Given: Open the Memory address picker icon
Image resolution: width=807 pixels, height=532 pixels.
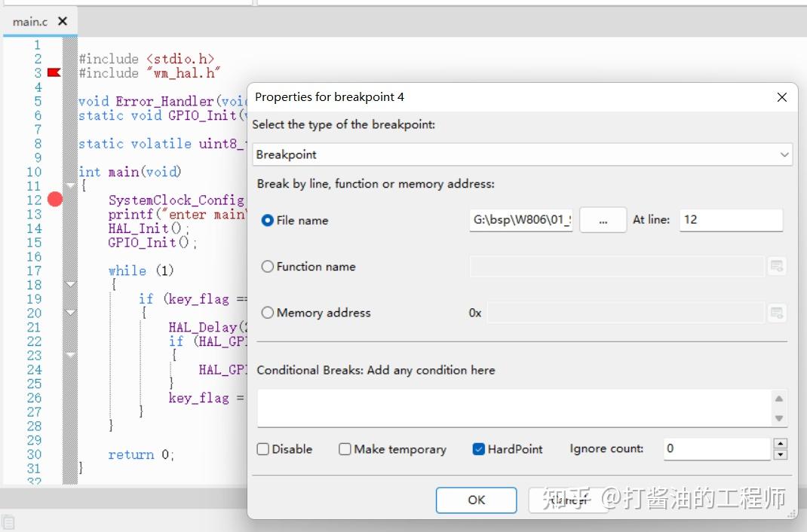Looking at the screenshot, I should [x=776, y=312].
